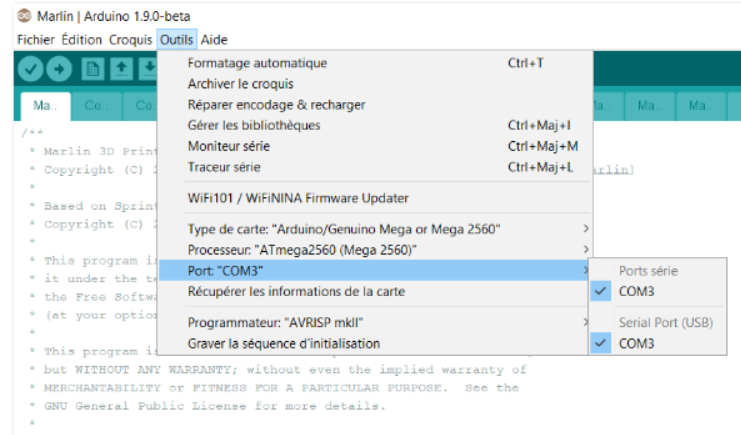741x435 pixels.
Task: Open the Croquis menu
Action: click(130, 40)
